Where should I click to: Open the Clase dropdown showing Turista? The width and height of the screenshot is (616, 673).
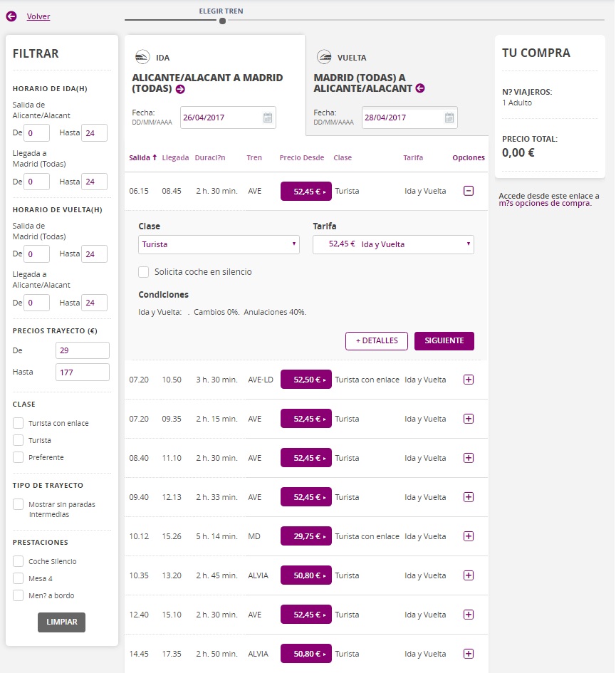click(219, 244)
